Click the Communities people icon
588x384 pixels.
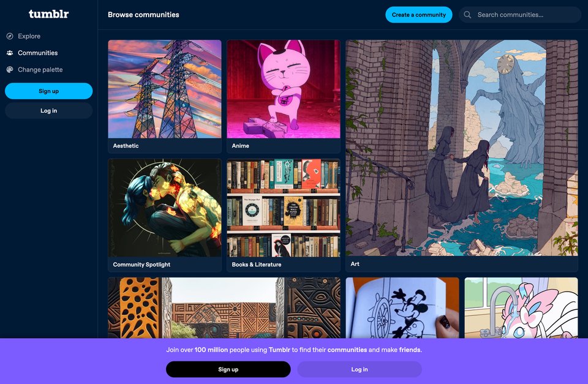tap(10, 53)
